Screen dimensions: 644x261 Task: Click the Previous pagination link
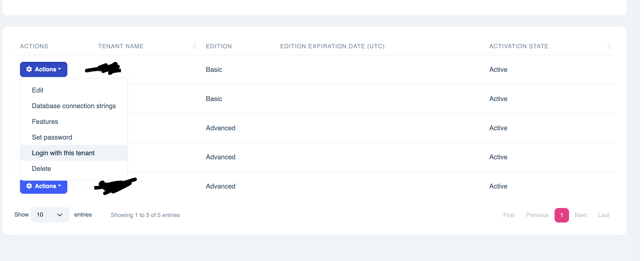[537, 215]
